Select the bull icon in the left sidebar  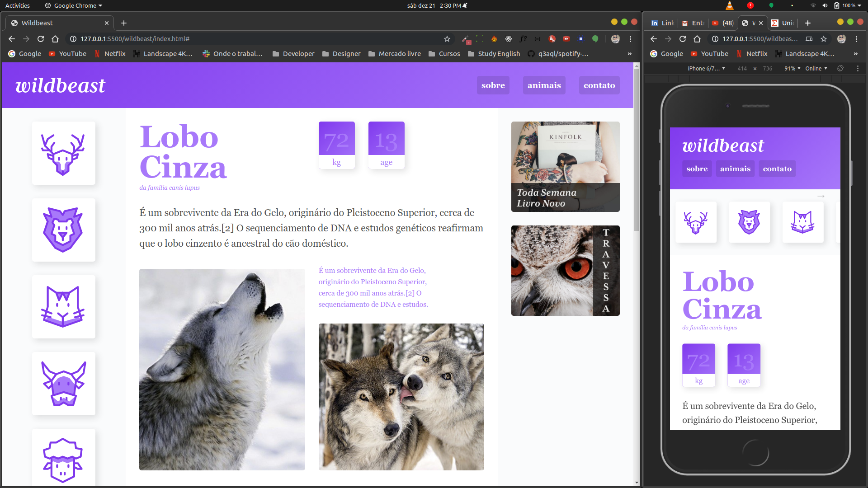point(63,384)
